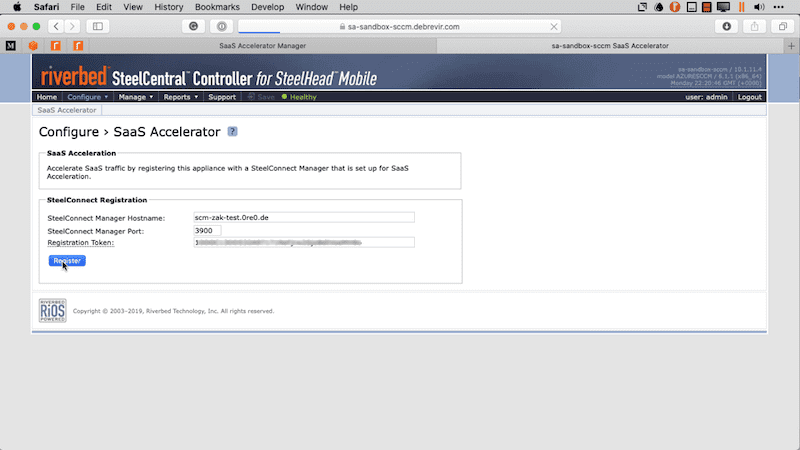
Task: Go back in Safari
Action: tap(56, 27)
